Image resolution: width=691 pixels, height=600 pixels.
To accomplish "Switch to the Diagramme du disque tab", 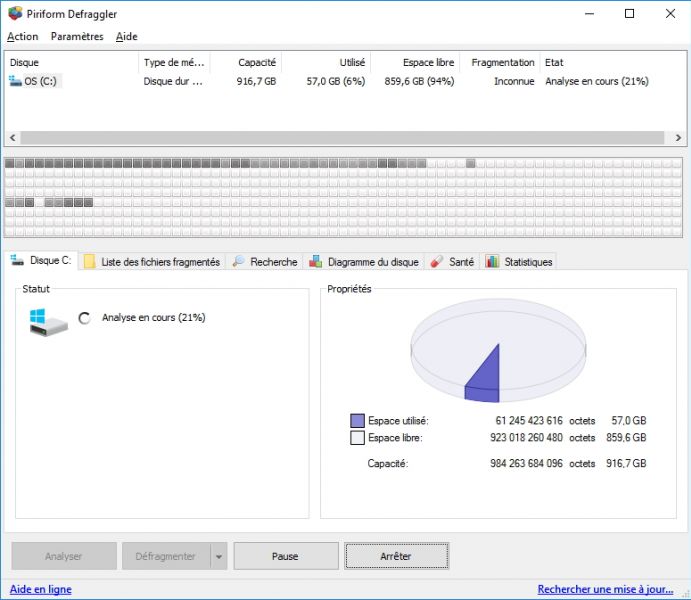I will pos(364,262).
